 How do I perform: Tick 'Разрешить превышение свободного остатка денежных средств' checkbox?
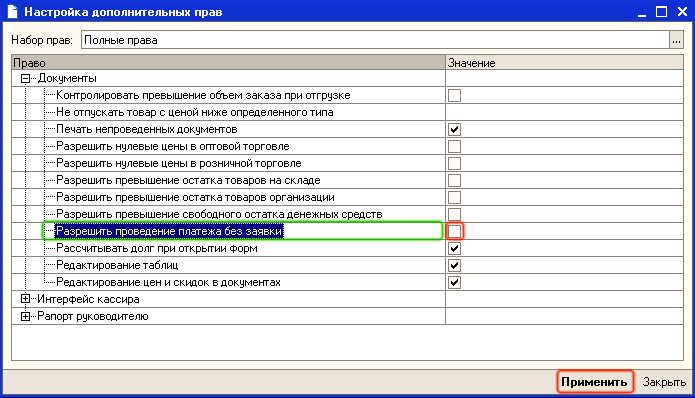point(454,214)
